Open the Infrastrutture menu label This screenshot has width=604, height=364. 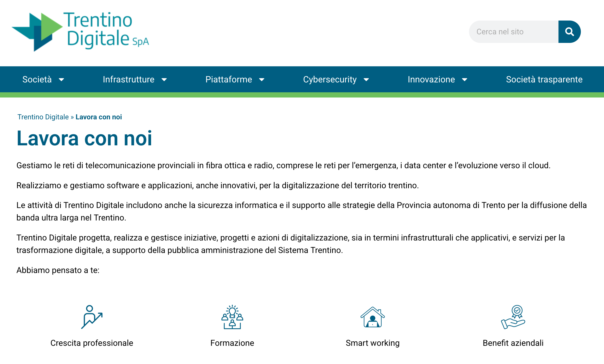pos(128,79)
